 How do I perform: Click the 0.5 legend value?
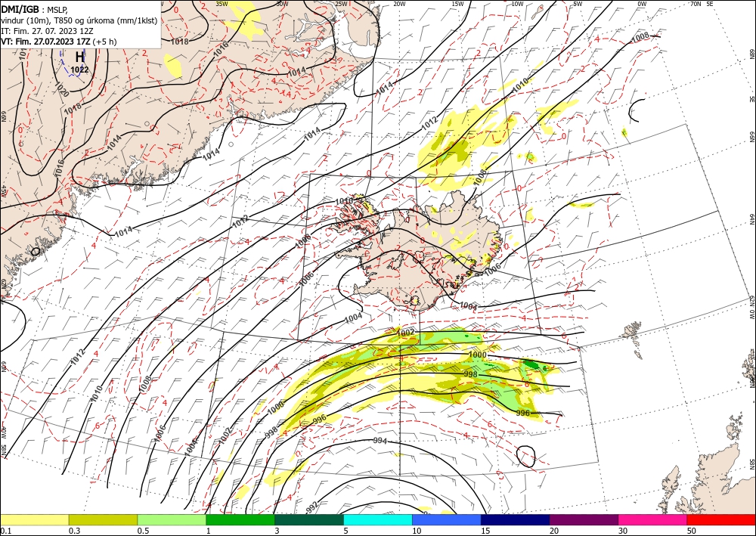pos(143,531)
